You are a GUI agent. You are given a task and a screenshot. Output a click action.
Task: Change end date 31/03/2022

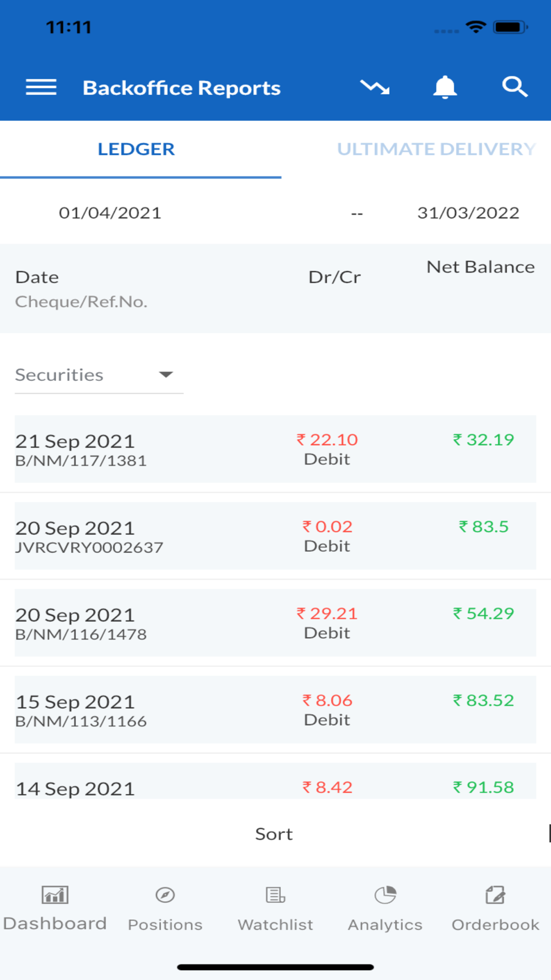(x=468, y=213)
